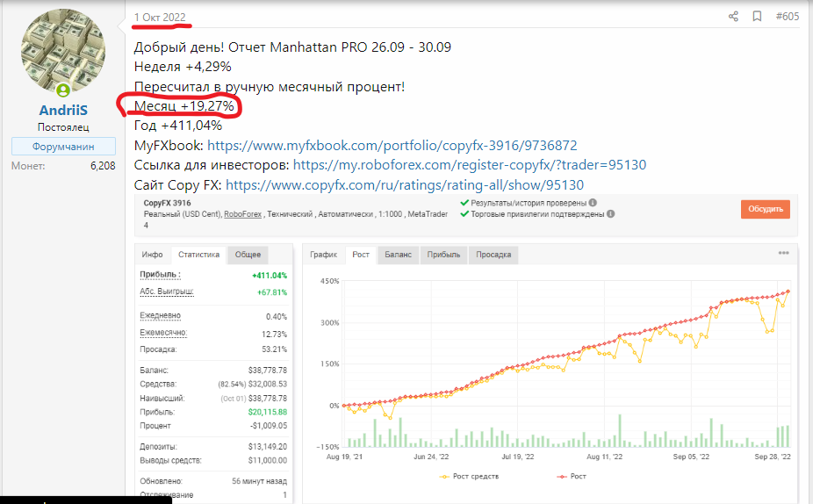Open the MyFXbook portfolio link
This screenshot has height=504, width=813.
coord(392,145)
